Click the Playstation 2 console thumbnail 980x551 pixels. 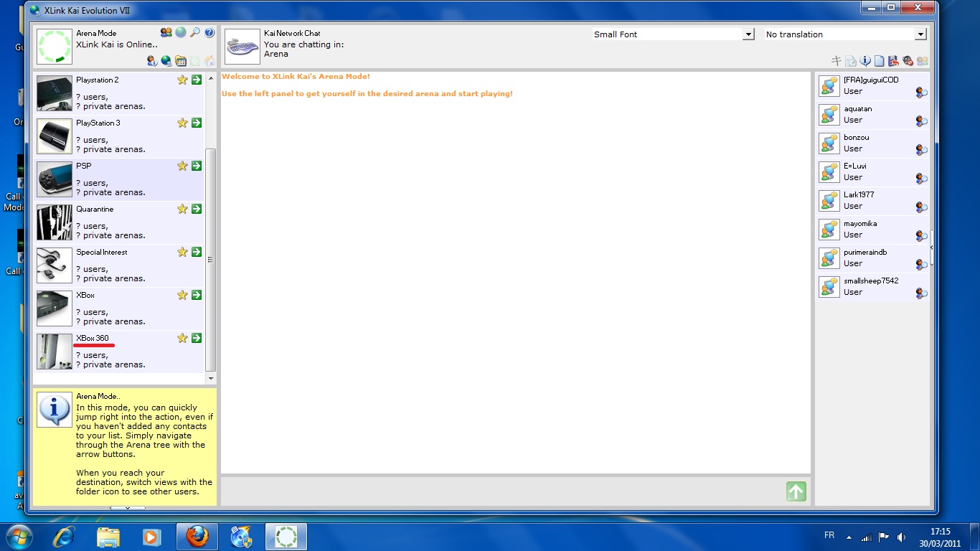point(55,93)
